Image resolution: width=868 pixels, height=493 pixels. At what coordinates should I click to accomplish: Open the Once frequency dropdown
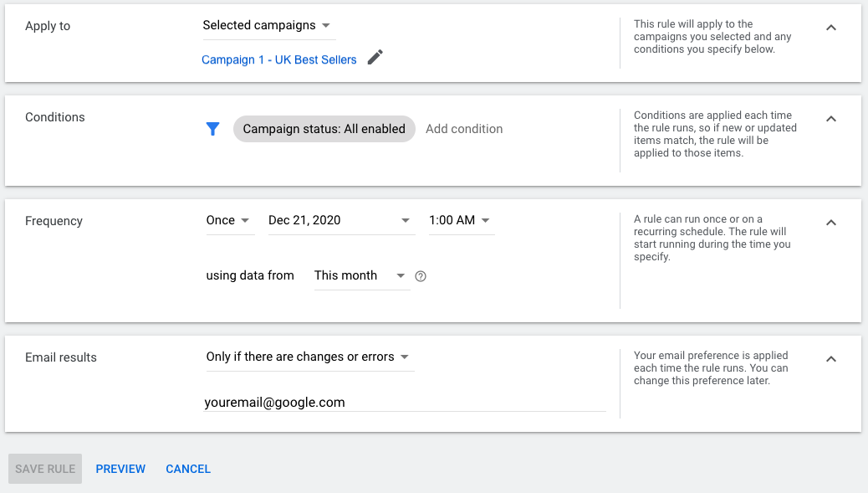(228, 221)
